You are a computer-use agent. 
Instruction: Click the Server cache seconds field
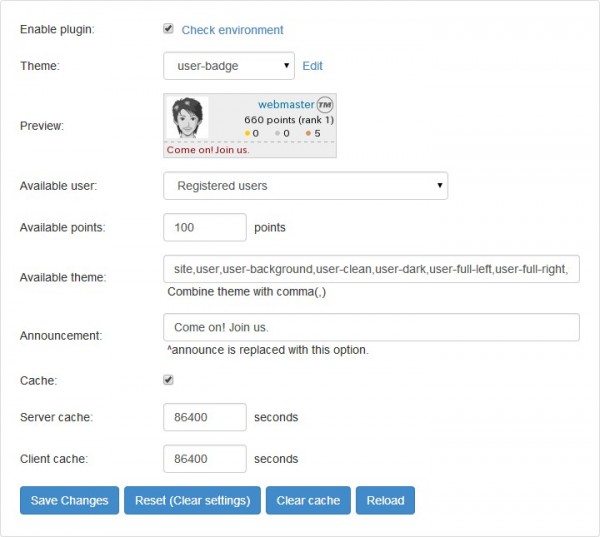(x=204, y=417)
